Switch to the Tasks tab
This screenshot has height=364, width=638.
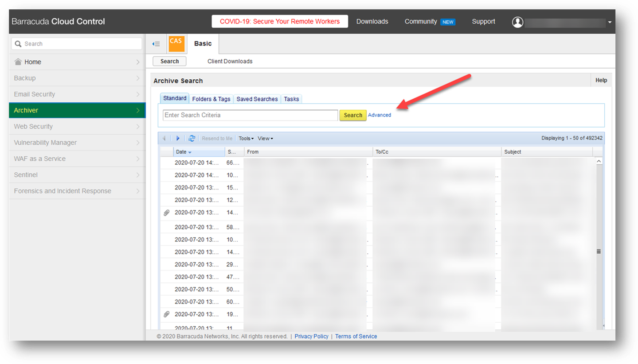(x=291, y=99)
